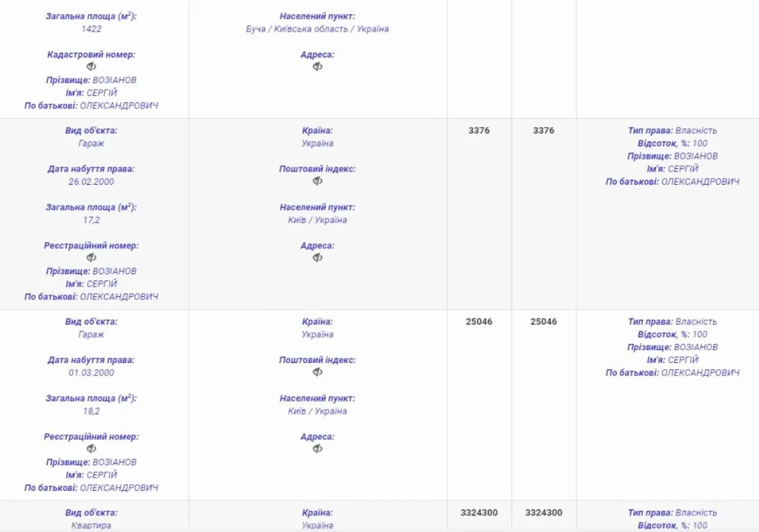Viewport: 759px width, 532px height.
Task: Click Поштовий індекс label in the 17,2 m² garage row
Action: [x=317, y=169]
